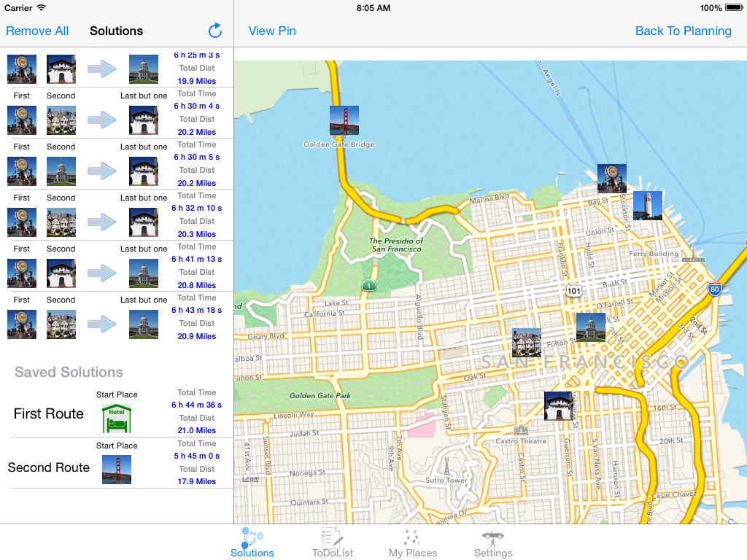This screenshot has height=560, width=747.
Task: Click the Interstate 80 shield on map
Action: coord(715,289)
